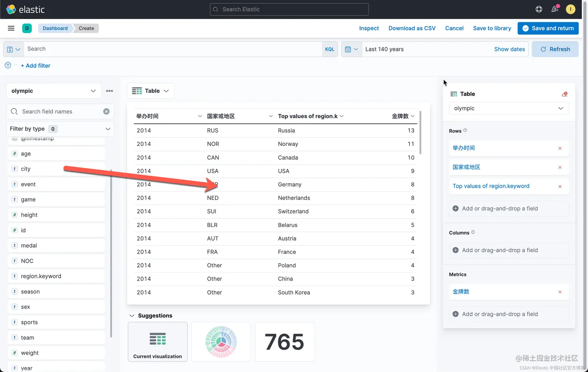Screen dimensions: 588x372
Task: Remove the 举办时间 row dimension
Action: 560,148
